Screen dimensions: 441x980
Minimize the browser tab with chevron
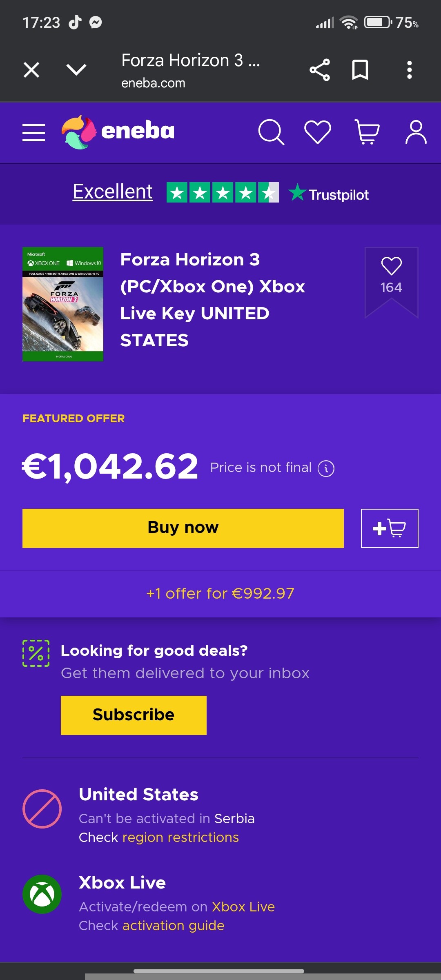(x=76, y=70)
